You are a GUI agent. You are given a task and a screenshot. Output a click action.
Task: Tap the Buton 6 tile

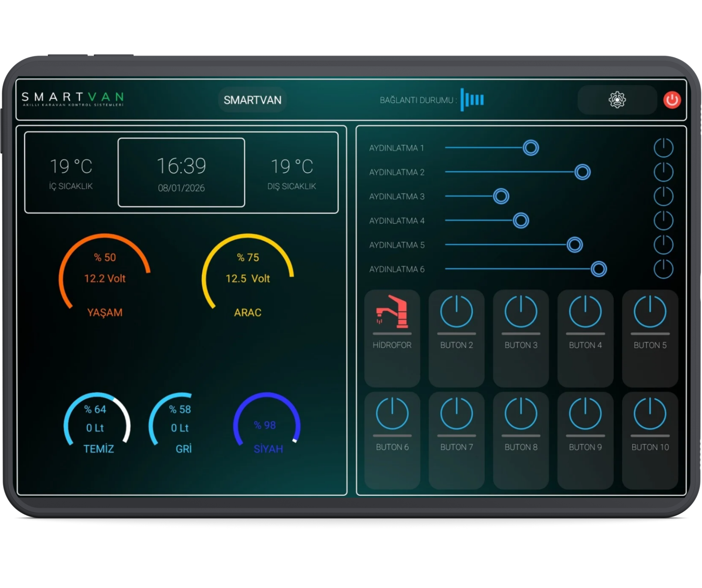click(x=392, y=440)
